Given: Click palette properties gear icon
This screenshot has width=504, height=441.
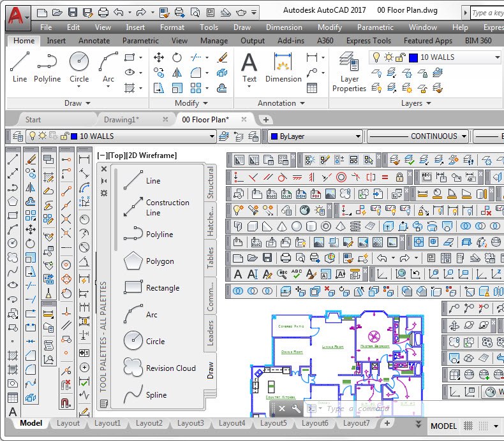Looking at the screenshot, I should [x=104, y=193].
